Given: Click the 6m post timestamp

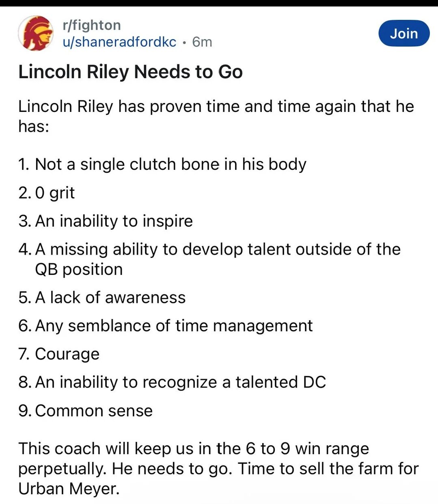Looking at the screenshot, I should point(202,42).
